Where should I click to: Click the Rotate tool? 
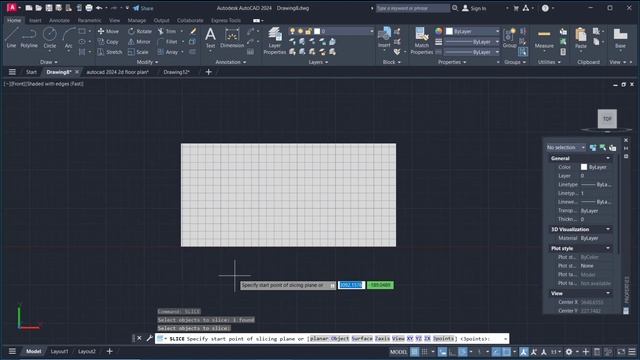coord(140,31)
